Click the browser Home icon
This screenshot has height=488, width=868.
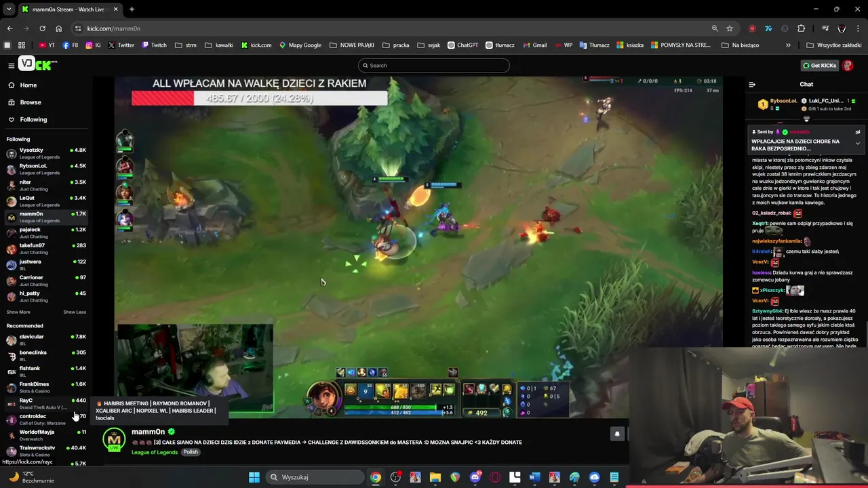(x=58, y=28)
